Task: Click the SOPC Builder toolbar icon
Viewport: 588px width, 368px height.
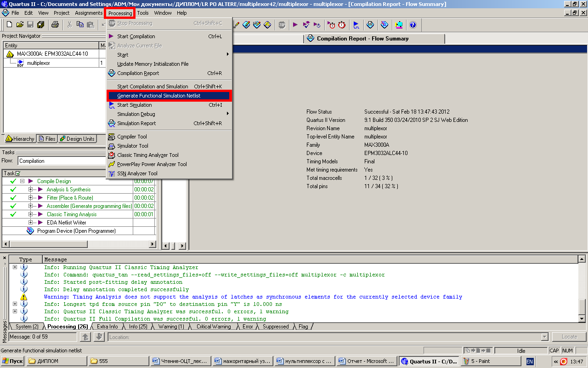Action: pos(399,24)
